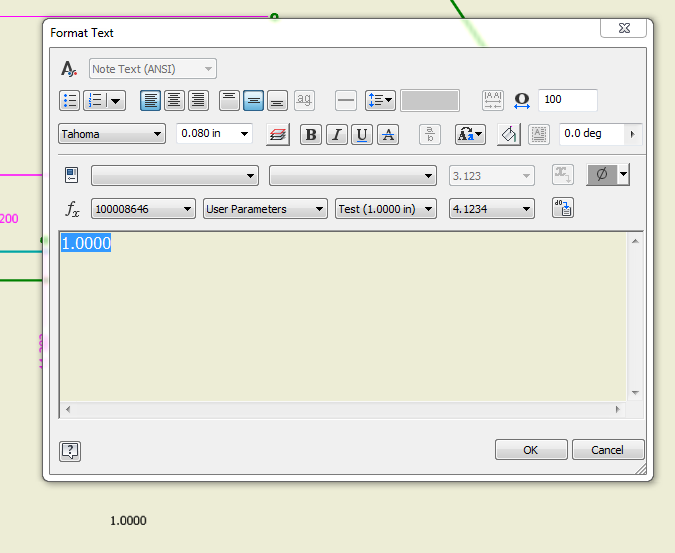Click the vertical scrollbar up arrow
Image resolution: width=675 pixels, height=553 pixels.
(x=635, y=241)
